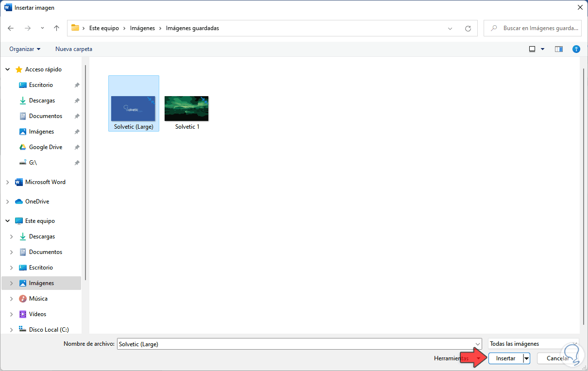This screenshot has height=371, width=588.
Task: Select Acceso rápido in the sidebar
Action: coord(43,69)
